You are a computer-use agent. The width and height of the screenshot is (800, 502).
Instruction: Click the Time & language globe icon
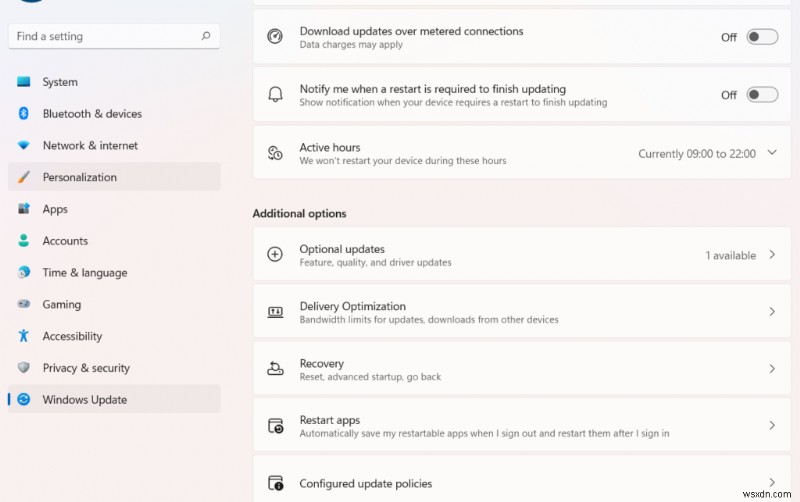coord(24,273)
